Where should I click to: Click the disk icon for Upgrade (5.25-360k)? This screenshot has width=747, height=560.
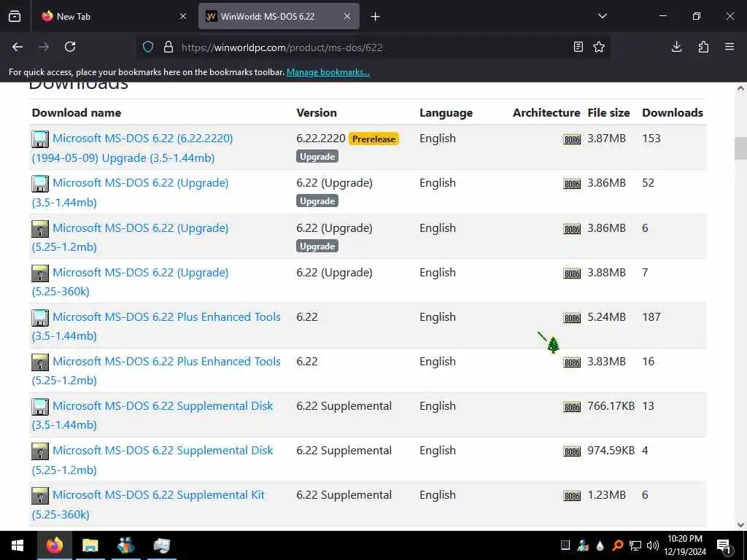40,273
